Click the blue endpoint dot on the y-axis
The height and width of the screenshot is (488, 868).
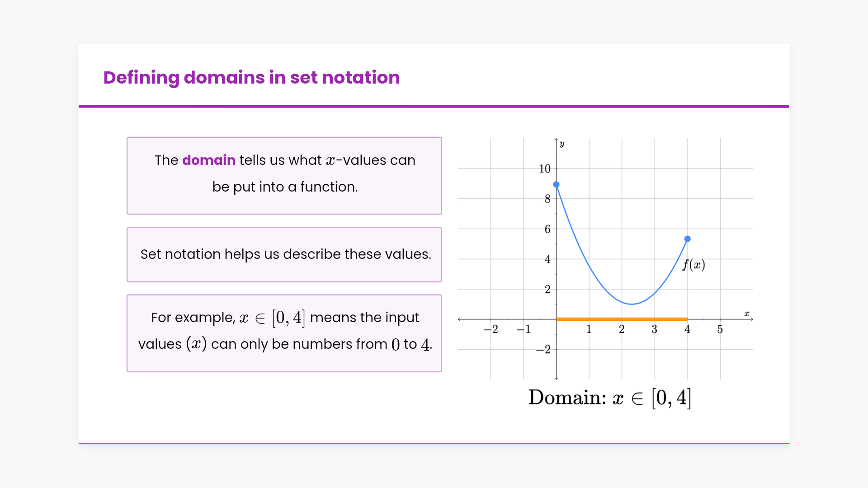pyautogui.click(x=557, y=184)
